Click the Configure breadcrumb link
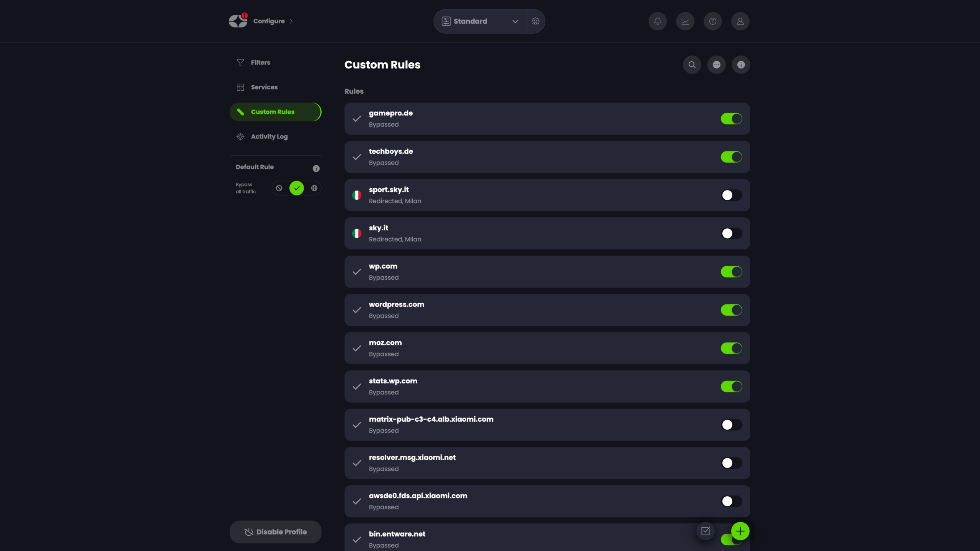Image resolution: width=980 pixels, height=551 pixels. pos(269,21)
